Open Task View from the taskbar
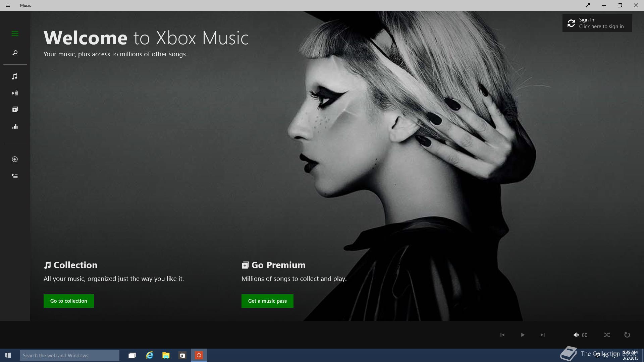Screen dimensions: 644x362 pos(132,355)
